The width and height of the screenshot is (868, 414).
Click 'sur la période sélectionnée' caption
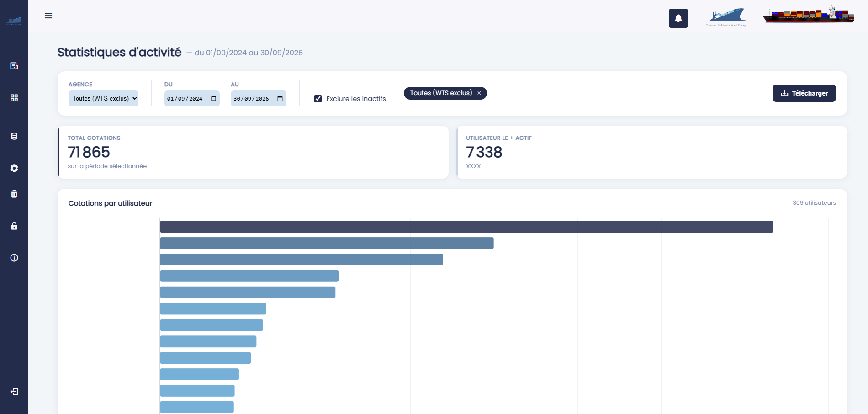(107, 166)
